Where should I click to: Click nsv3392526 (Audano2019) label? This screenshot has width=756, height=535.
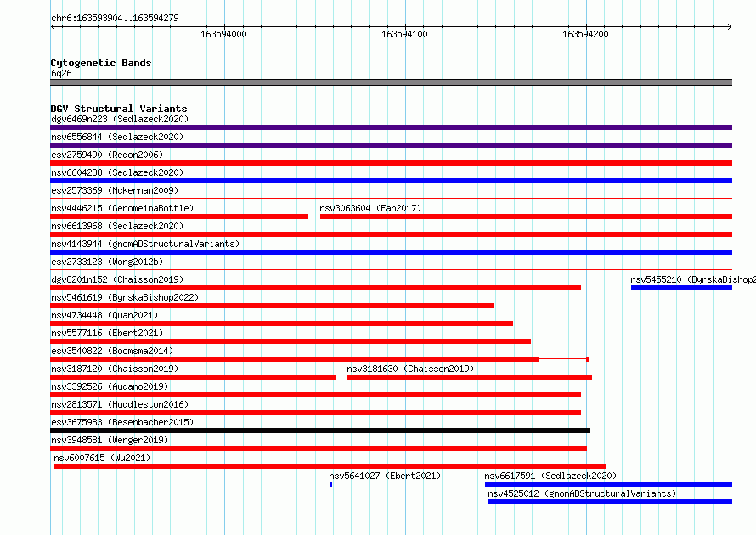(x=110, y=386)
